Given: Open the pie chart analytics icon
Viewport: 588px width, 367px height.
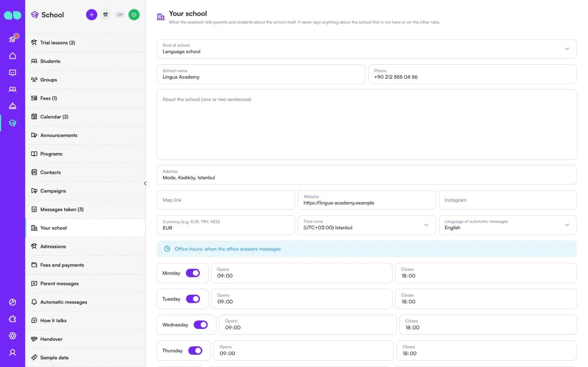Looking at the screenshot, I should [x=13, y=302].
